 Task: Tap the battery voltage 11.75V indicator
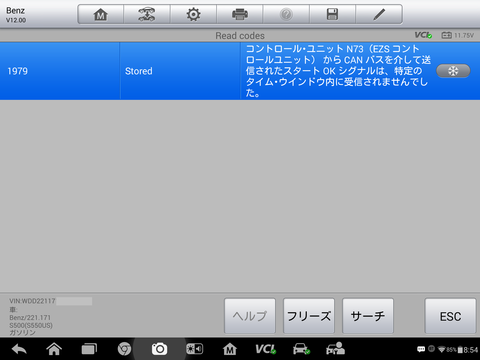tap(457, 35)
